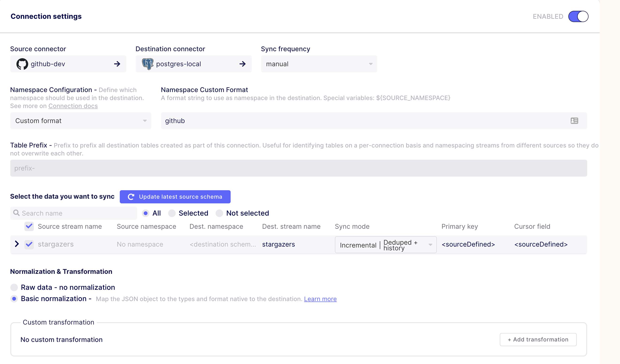This screenshot has width=620, height=364.
Task: Click the refresh icon on Update latest source schema
Action: point(131,197)
